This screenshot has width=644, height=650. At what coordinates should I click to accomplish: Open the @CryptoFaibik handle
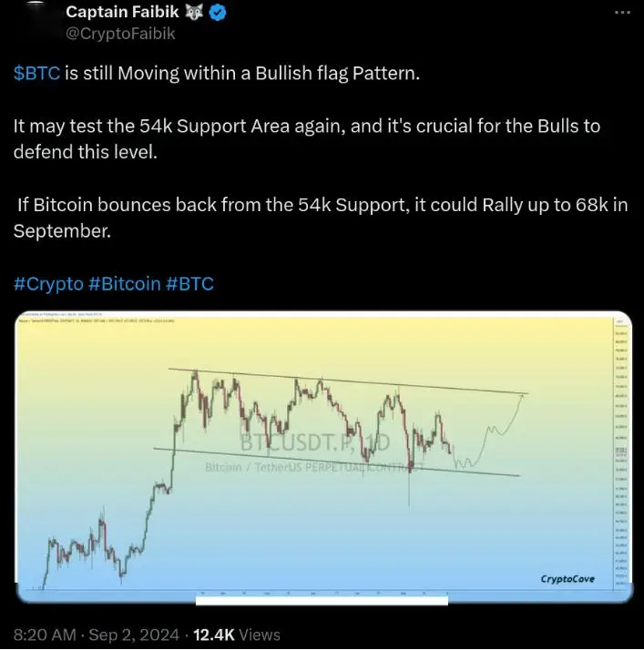(120, 34)
